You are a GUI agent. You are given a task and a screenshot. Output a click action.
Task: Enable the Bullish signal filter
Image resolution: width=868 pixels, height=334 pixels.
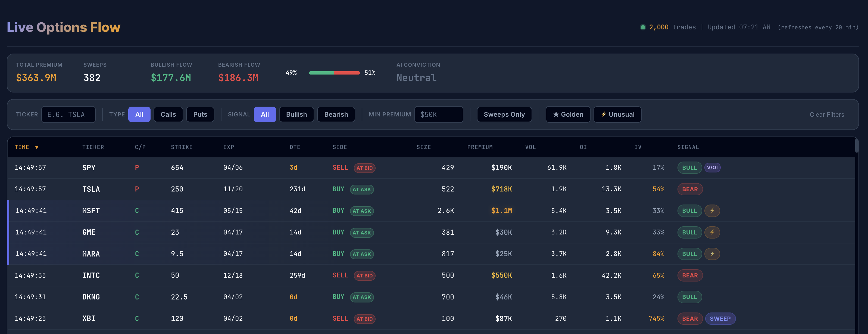tap(296, 114)
